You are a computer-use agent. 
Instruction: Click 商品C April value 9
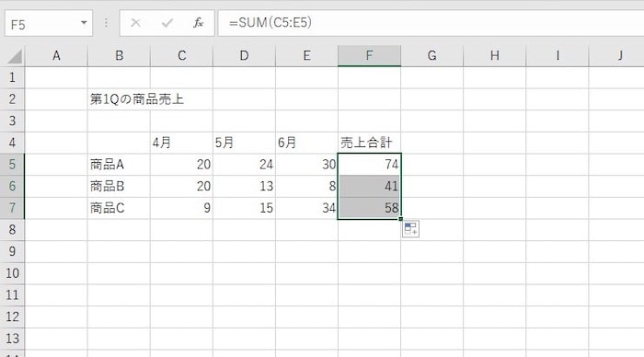[181, 208]
